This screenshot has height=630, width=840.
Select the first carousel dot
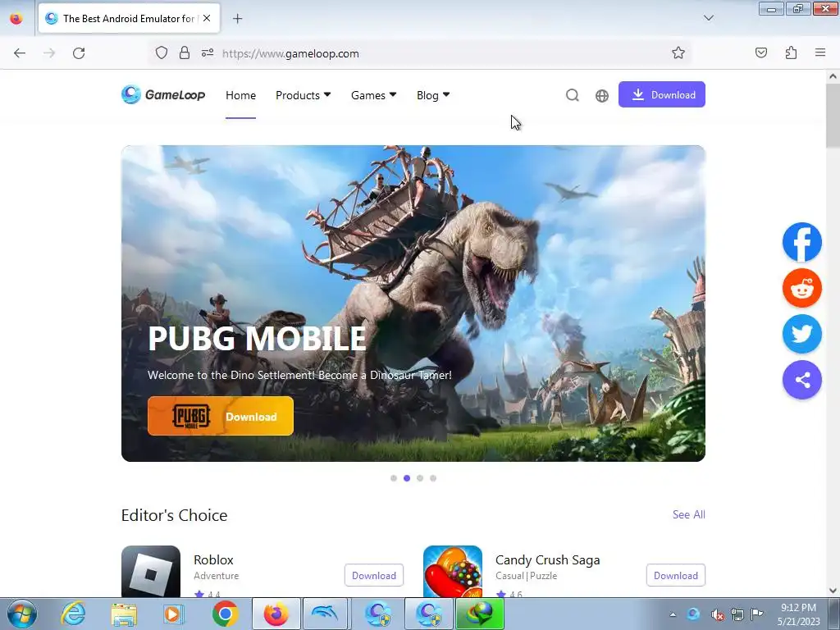(x=394, y=478)
